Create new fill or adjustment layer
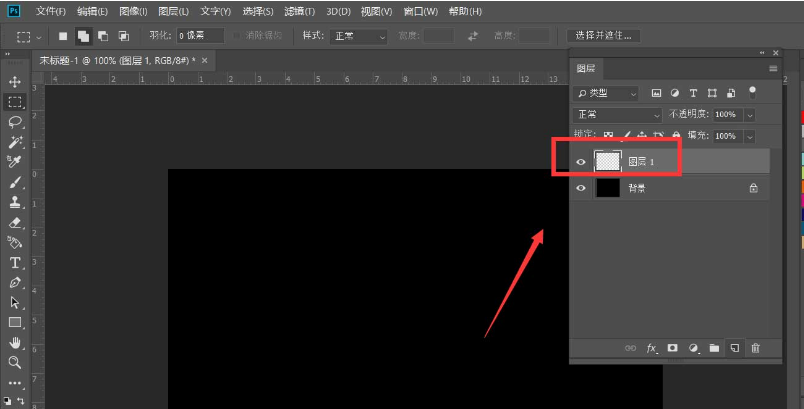 pyautogui.click(x=693, y=348)
